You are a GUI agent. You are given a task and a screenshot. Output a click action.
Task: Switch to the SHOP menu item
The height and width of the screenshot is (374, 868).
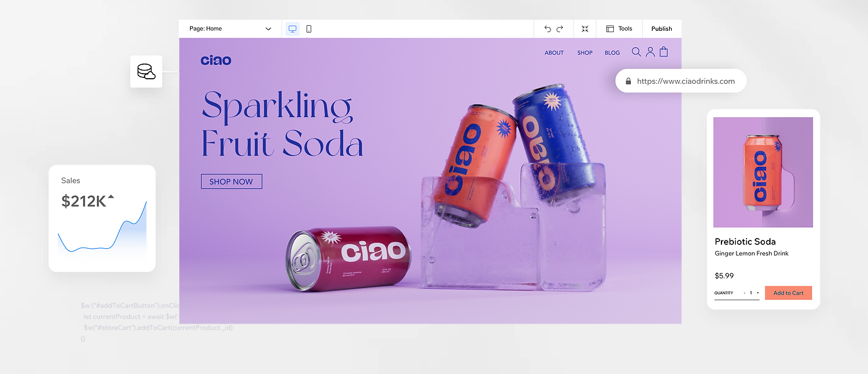point(584,53)
